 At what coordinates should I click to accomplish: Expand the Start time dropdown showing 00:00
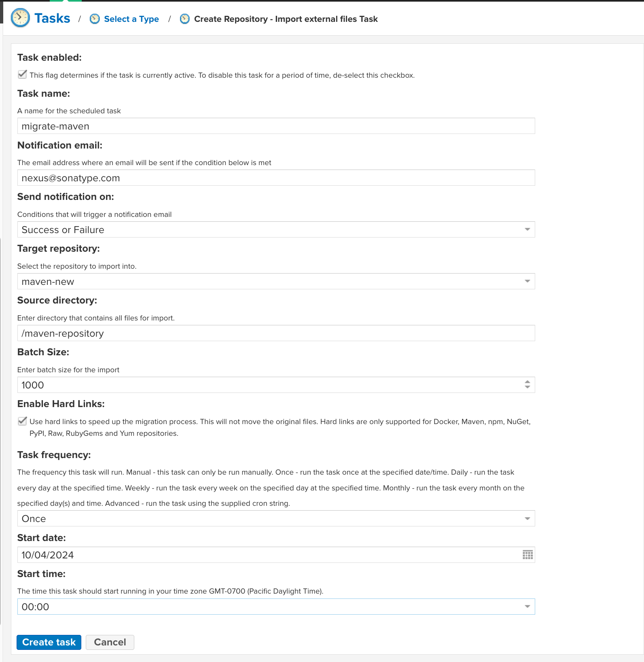(276, 607)
